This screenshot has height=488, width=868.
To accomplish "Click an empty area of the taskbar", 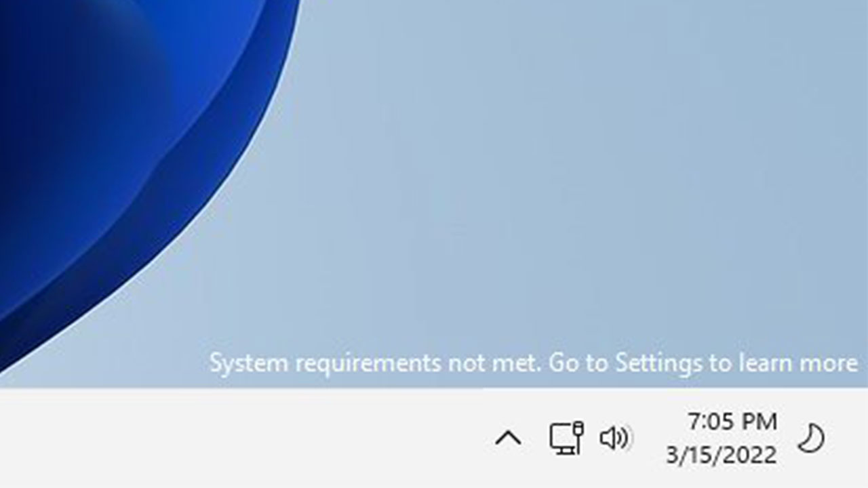I will (x=237, y=439).
